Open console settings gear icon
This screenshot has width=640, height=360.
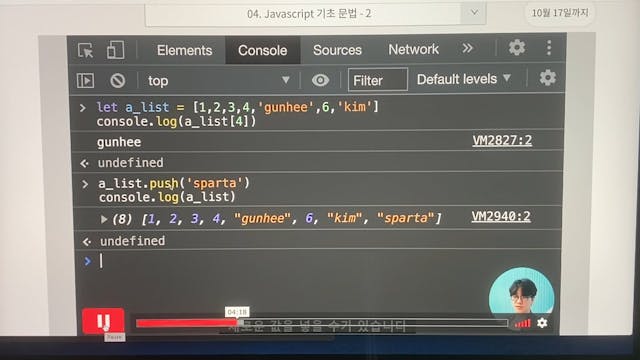coord(547,78)
